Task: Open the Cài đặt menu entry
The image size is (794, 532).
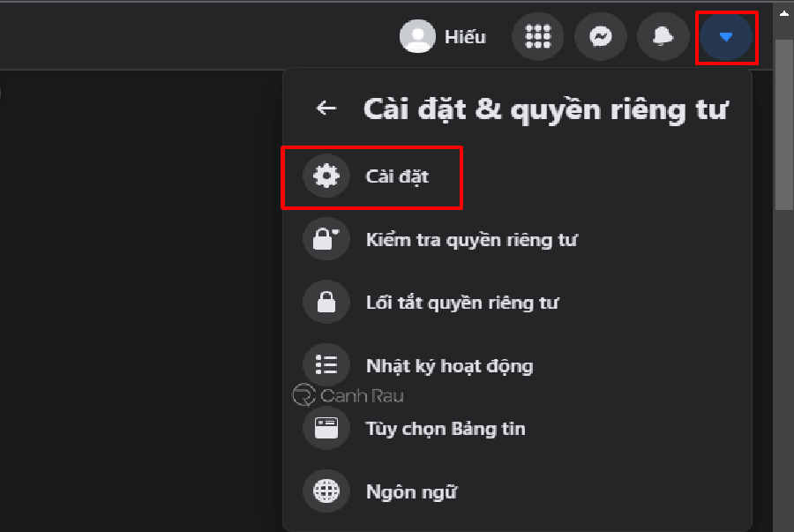Action: coord(397,176)
